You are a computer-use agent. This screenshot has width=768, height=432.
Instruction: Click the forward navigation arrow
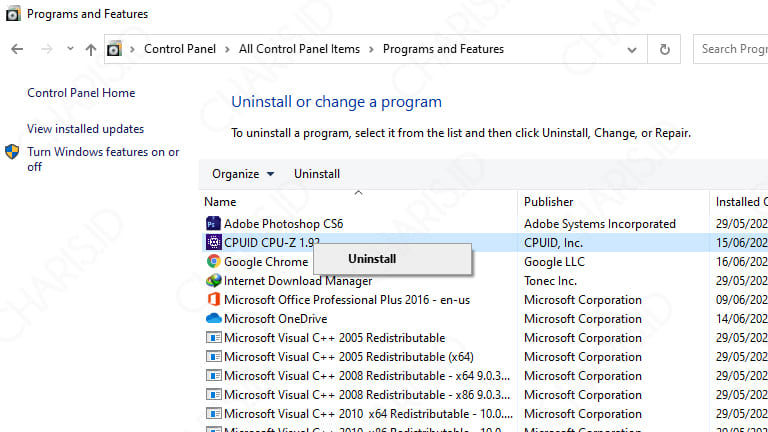47,49
